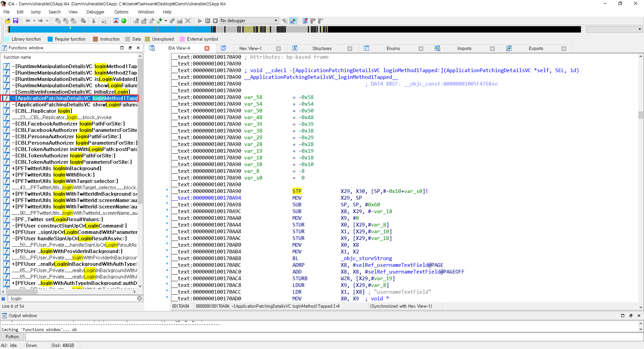This screenshot has width=644, height=349.
Task: Pause the process with the pause icon
Action: pyautogui.click(x=208, y=21)
